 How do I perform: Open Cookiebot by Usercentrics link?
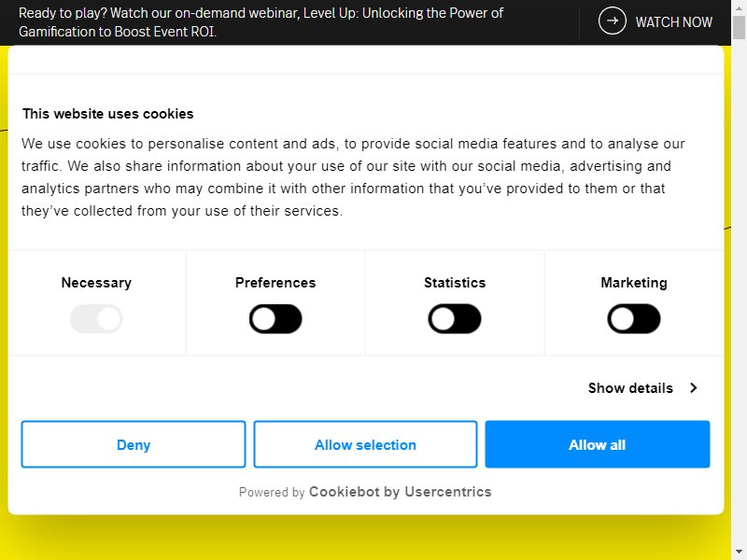point(400,492)
